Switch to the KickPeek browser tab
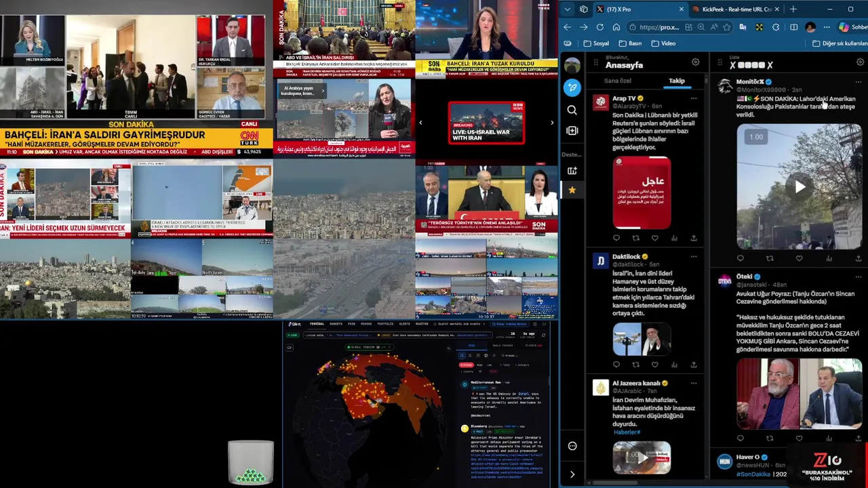 tap(738, 9)
